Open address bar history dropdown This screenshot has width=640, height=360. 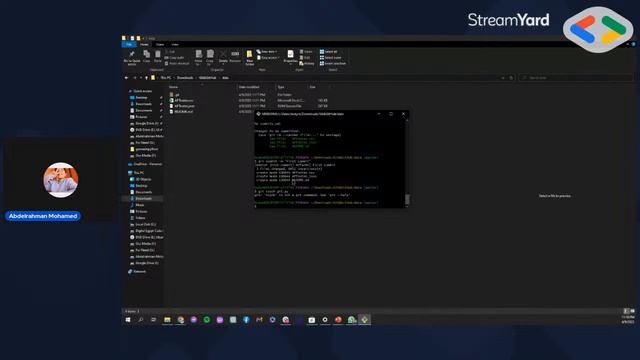(503, 78)
